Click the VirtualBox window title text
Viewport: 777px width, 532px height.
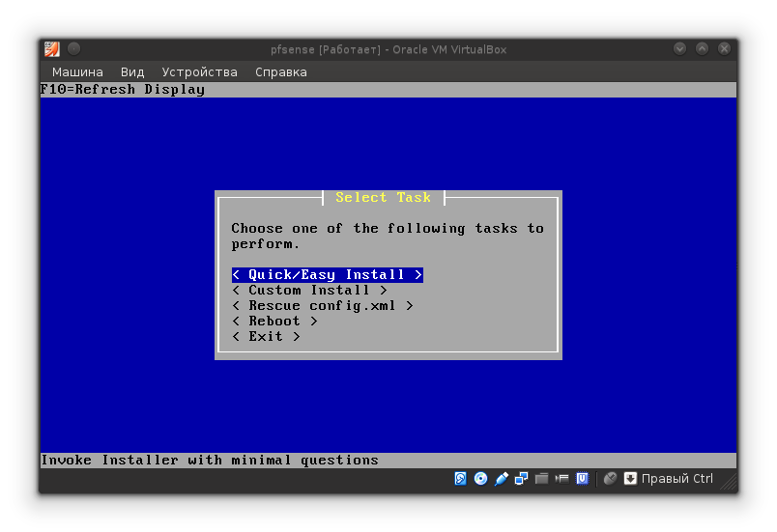388,49
